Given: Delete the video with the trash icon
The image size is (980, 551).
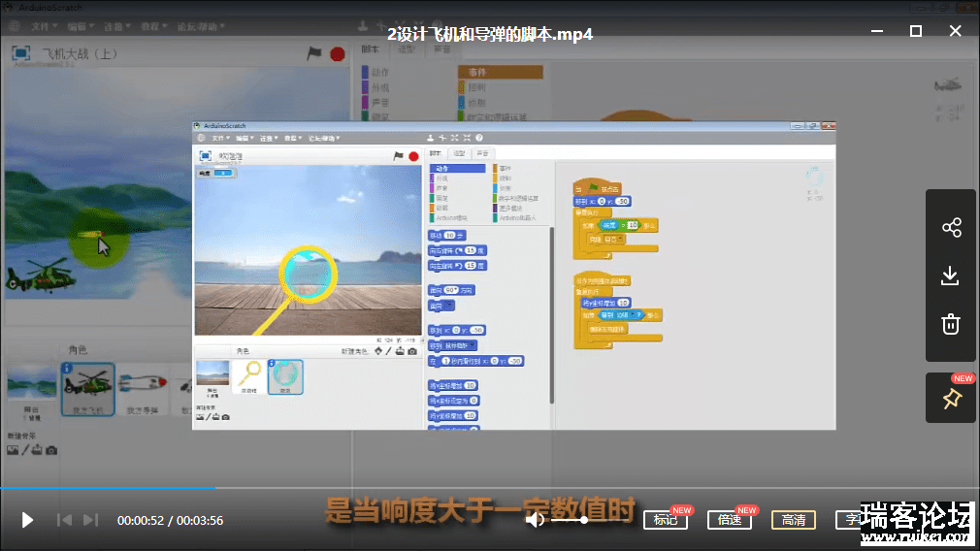Looking at the screenshot, I should (x=951, y=324).
